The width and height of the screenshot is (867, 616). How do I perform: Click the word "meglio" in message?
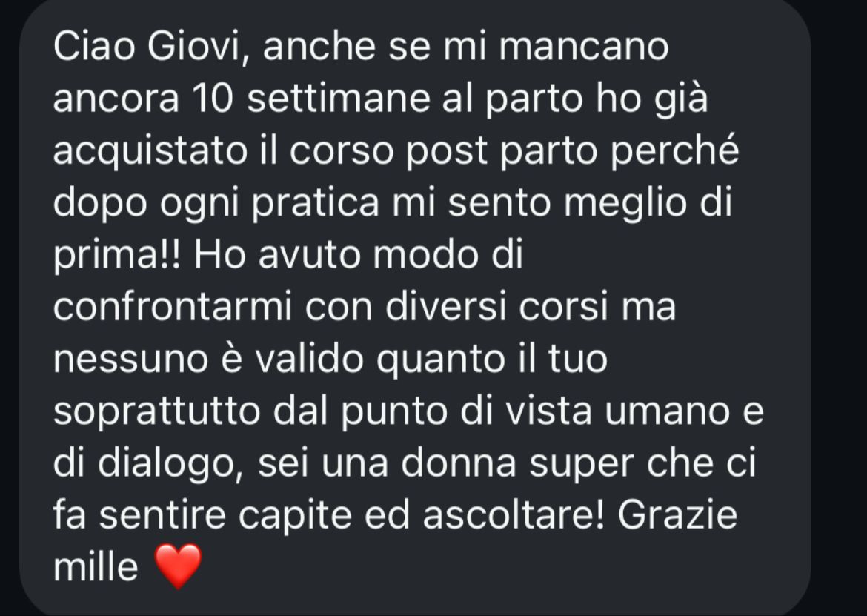[x=625, y=204]
